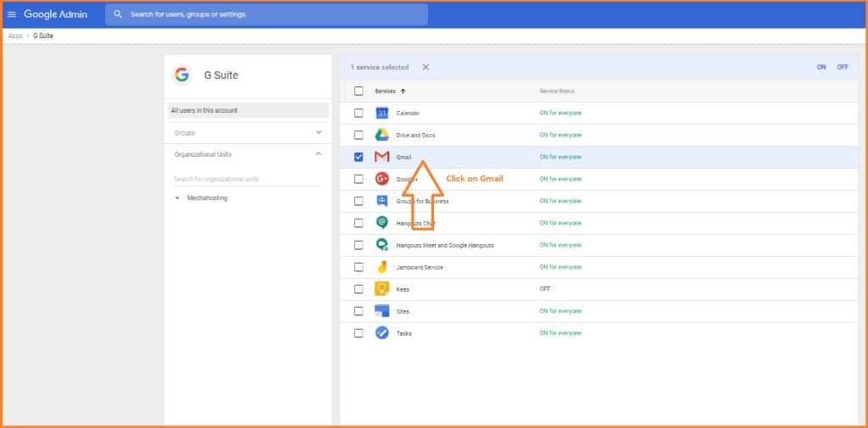Click the Jamboard Service icon
Viewport: 868px width, 428px height.
pos(381,267)
